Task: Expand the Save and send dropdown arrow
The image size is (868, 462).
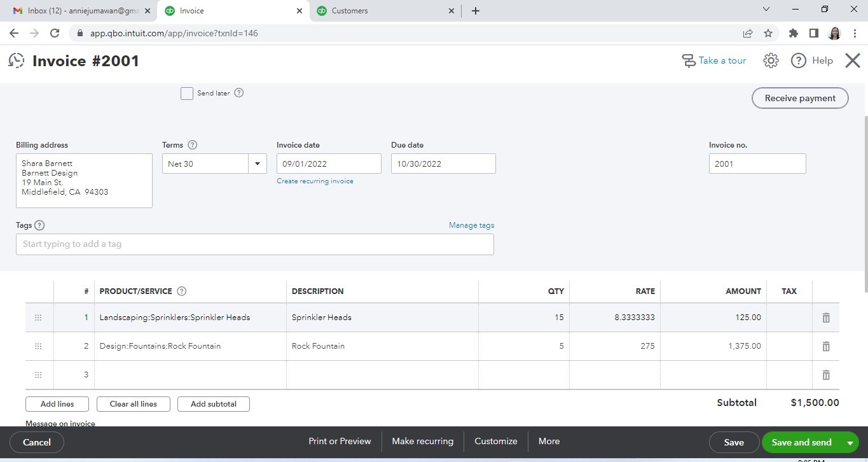Action: click(x=850, y=442)
